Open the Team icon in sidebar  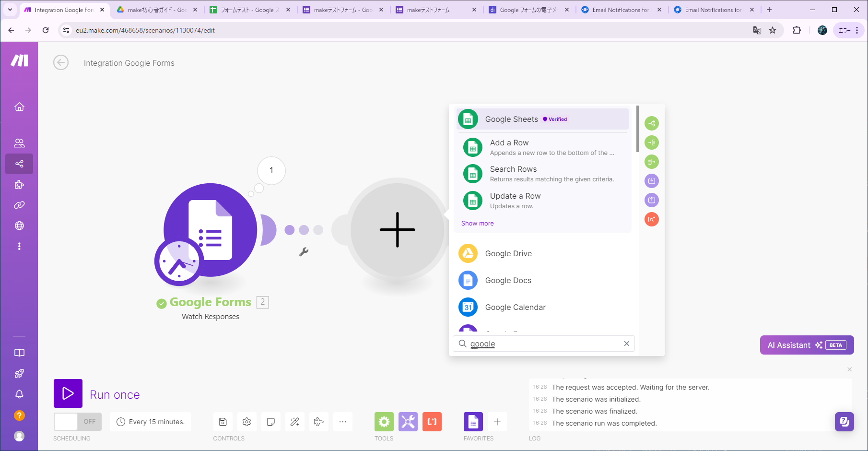coord(19,143)
